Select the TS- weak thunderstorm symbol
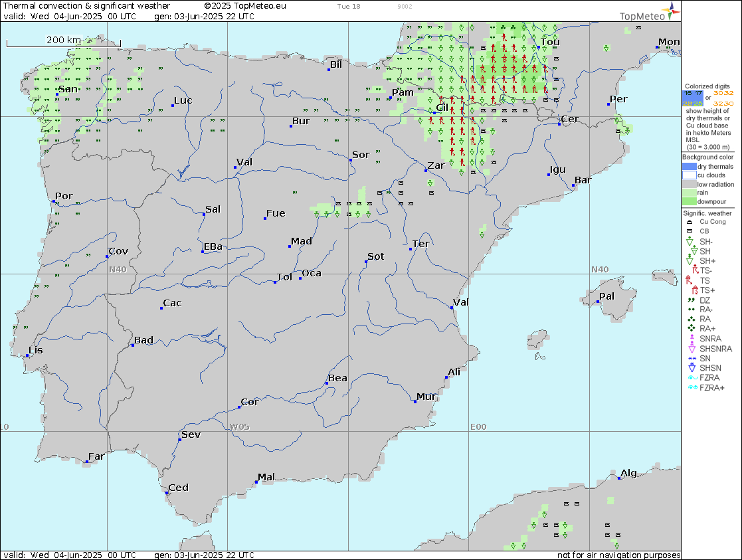 695,270
